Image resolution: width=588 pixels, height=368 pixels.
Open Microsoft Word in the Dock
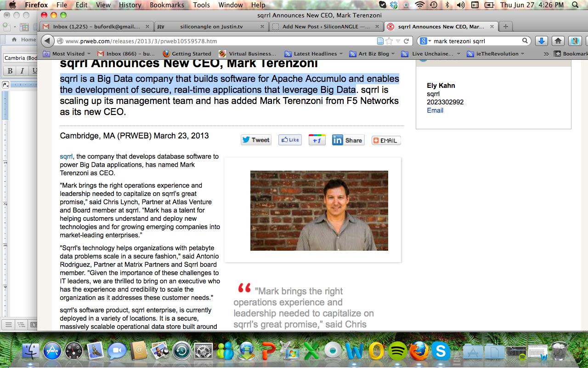pos(354,351)
